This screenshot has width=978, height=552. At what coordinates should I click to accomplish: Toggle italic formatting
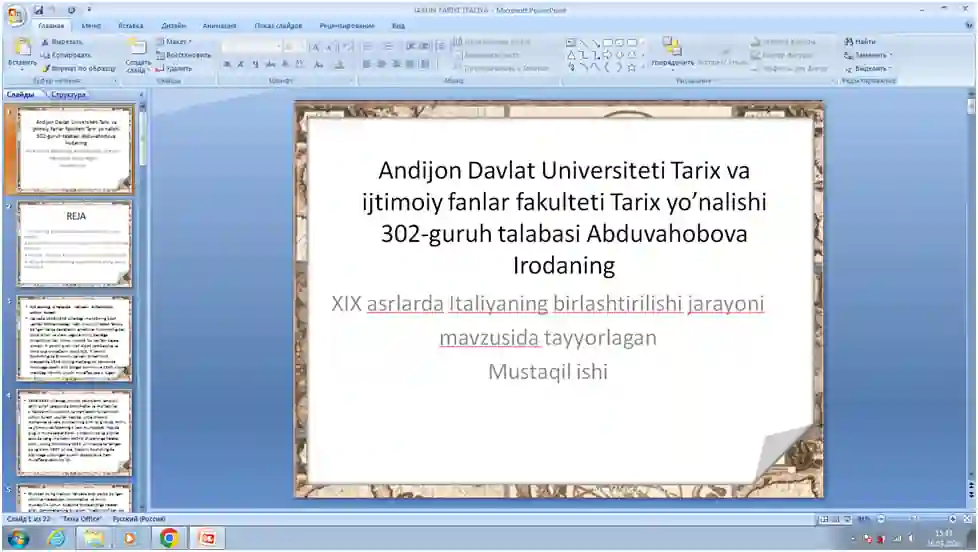(x=241, y=64)
